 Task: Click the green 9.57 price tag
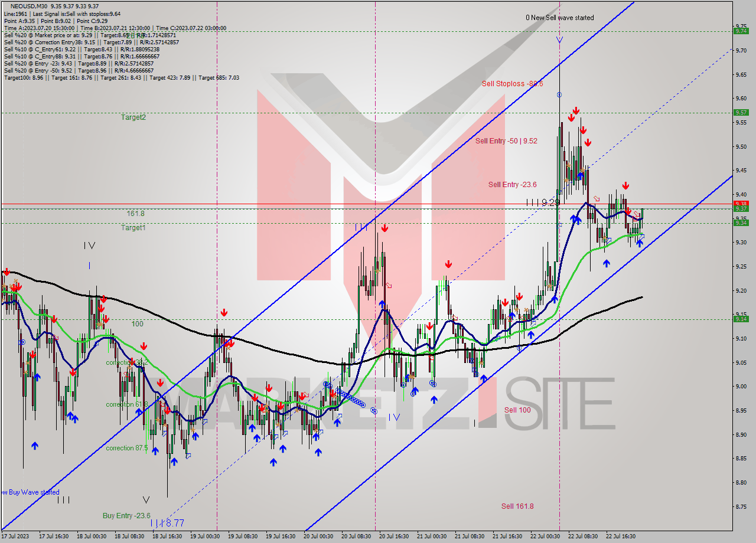pyautogui.click(x=741, y=112)
